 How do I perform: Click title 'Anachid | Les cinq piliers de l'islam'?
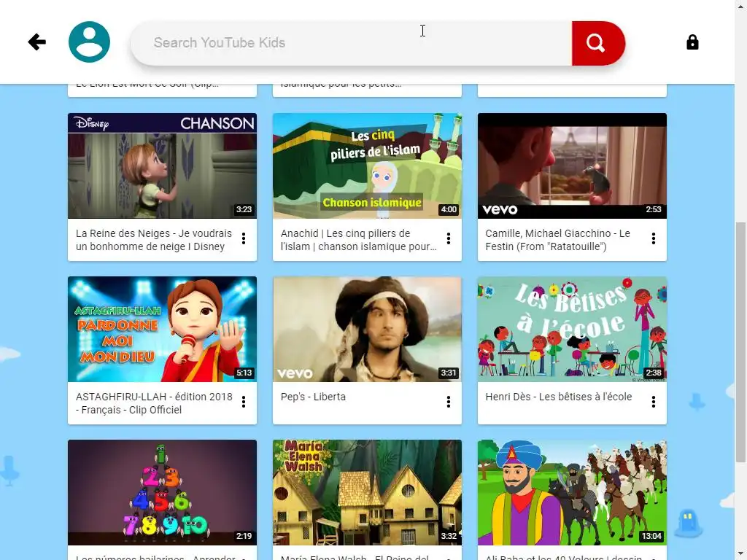point(358,240)
